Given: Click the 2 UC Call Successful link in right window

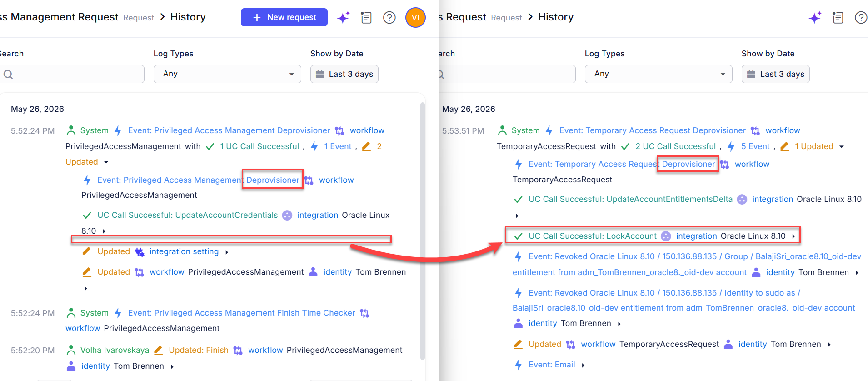Looking at the screenshot, I should [675, 146].
